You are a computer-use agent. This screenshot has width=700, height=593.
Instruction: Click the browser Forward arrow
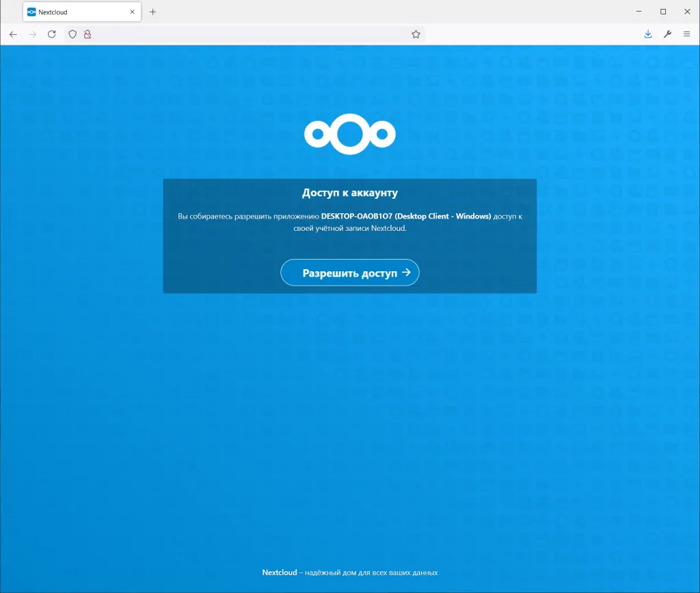click(32, 34)
